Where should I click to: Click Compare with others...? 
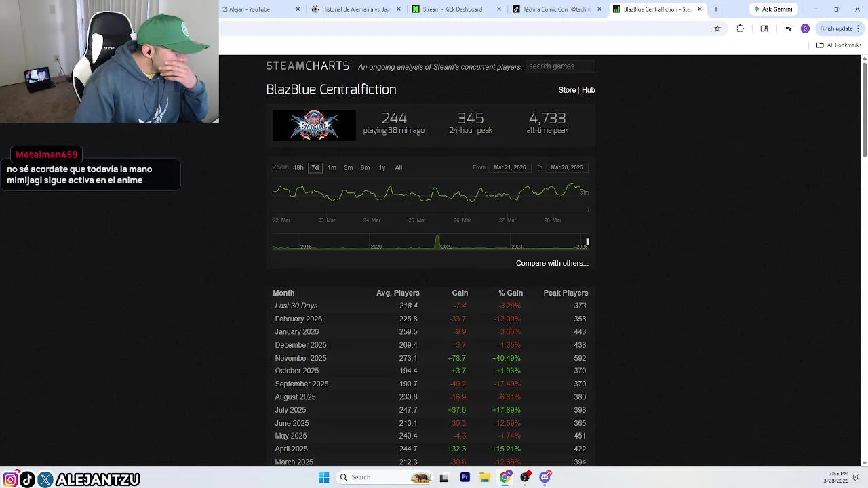552,263
